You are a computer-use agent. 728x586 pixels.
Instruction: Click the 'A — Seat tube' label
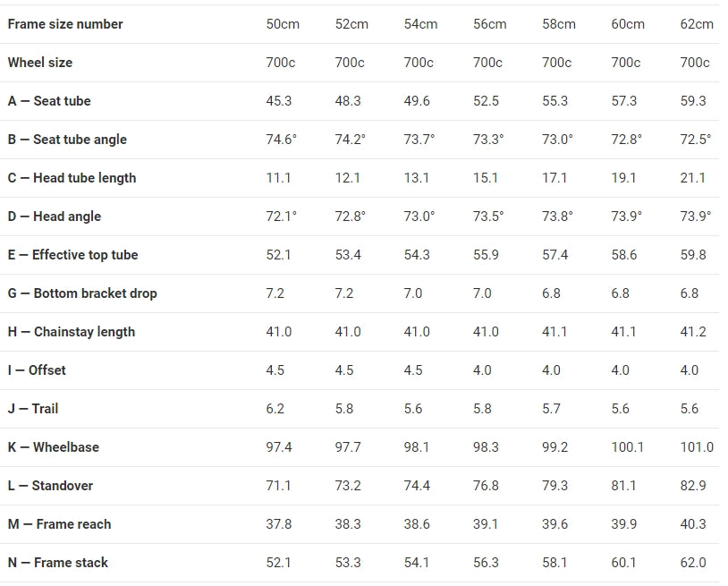[x=49, y=101]
